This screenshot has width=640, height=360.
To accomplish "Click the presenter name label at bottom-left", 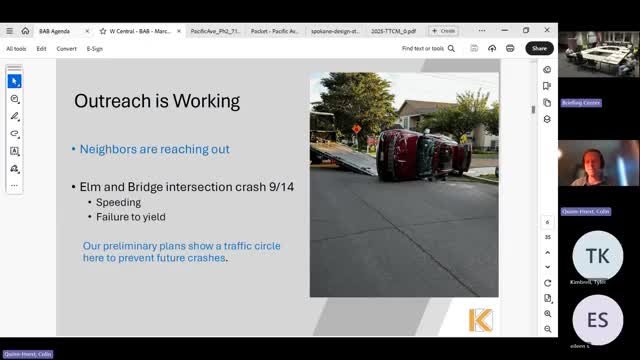I will click(28, 354).
